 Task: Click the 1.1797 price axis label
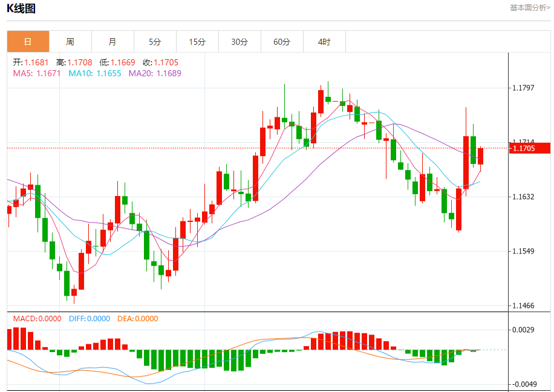coord(523,88)
